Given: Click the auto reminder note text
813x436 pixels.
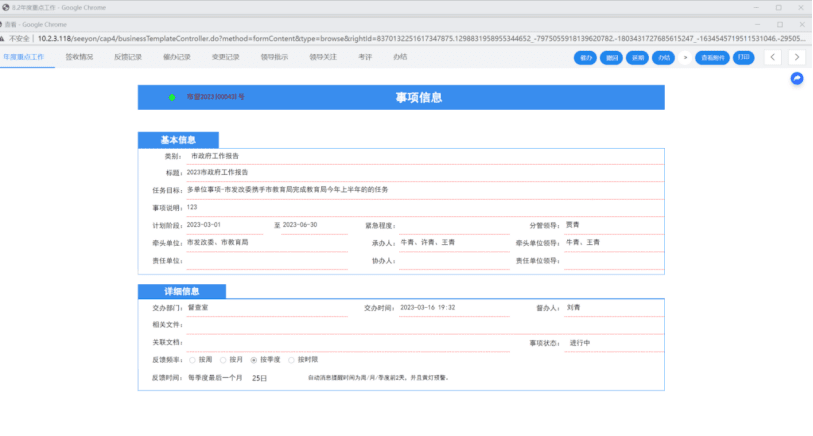Looking at the screenshot, I should (379, 378).
